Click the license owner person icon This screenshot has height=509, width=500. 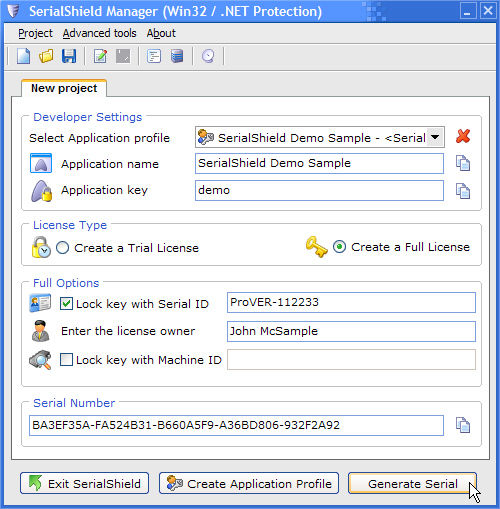click(x=41, y=331)
